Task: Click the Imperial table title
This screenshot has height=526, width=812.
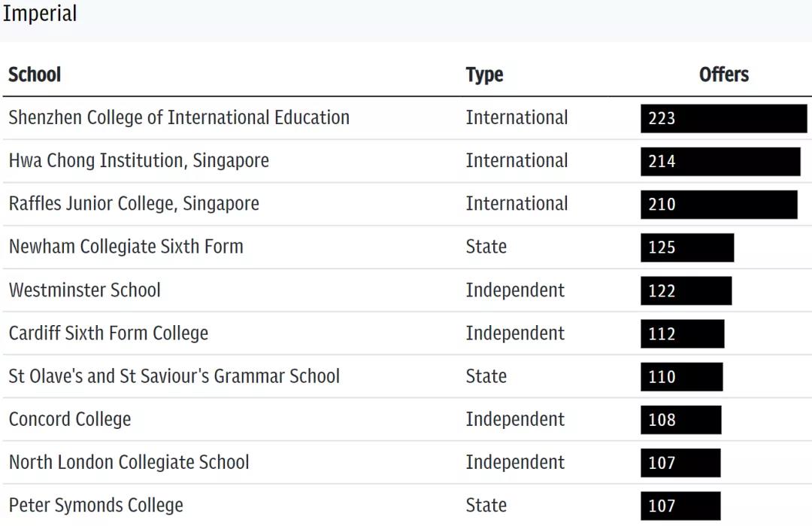Action: click(x=40, y=14)
